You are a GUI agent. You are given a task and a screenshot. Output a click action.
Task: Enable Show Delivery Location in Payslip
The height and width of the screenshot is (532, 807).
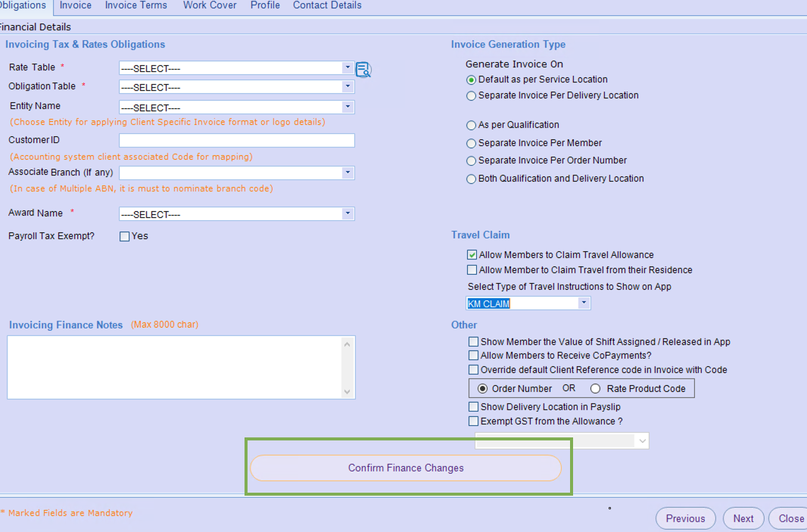pos(474,407)
